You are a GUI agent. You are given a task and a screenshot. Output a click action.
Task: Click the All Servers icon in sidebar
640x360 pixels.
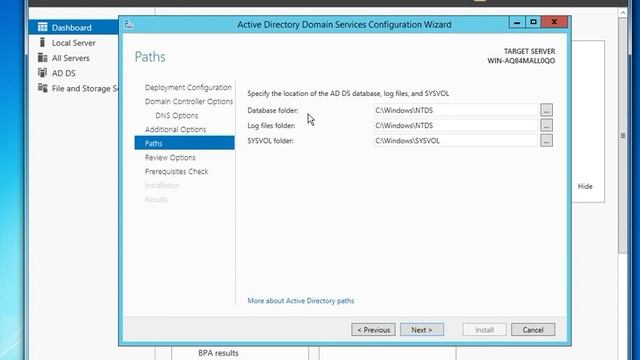pyautogui.click(x=42, y=58)
